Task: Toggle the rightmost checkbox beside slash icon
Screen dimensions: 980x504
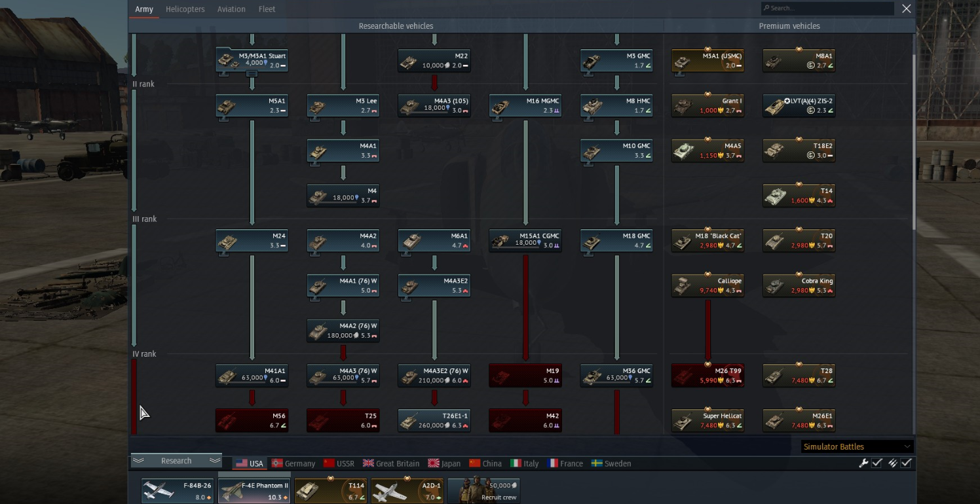Action: [x=906, y=463]
